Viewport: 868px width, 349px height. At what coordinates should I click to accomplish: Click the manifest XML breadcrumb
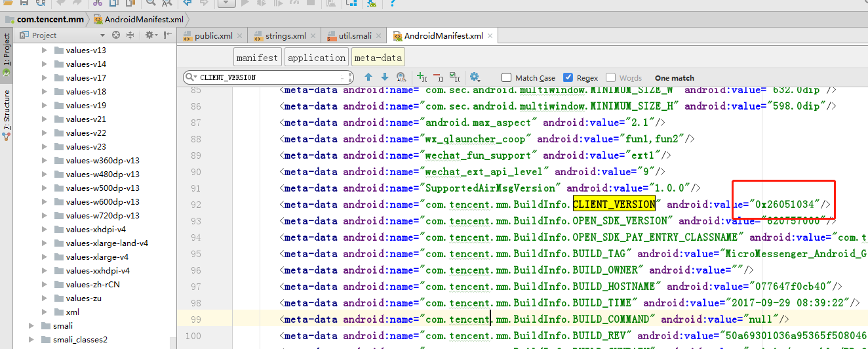tap(258, 58)
